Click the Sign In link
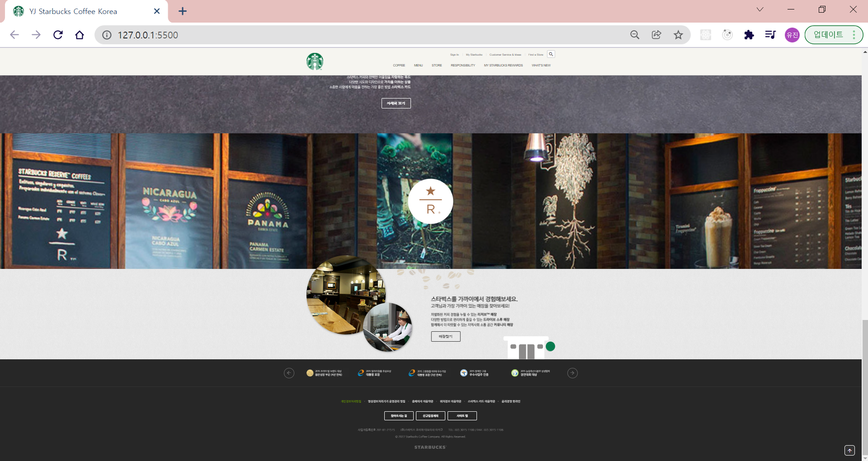The image size is (868, 461). coord(454,55)
